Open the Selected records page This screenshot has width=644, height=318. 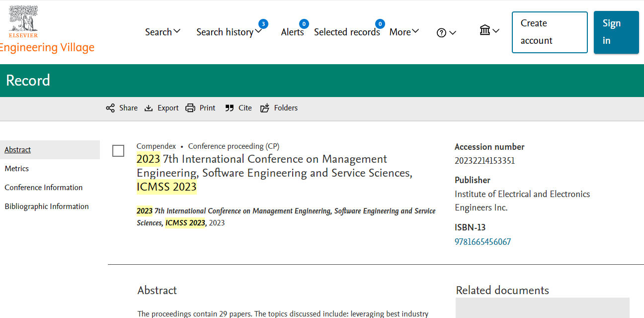click(x=347, y=32)
